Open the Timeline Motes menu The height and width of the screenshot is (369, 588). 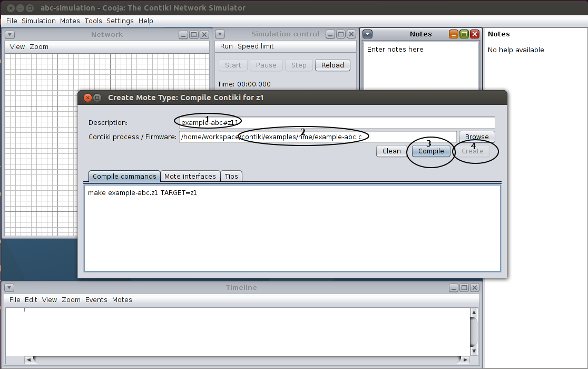[122, 300]
